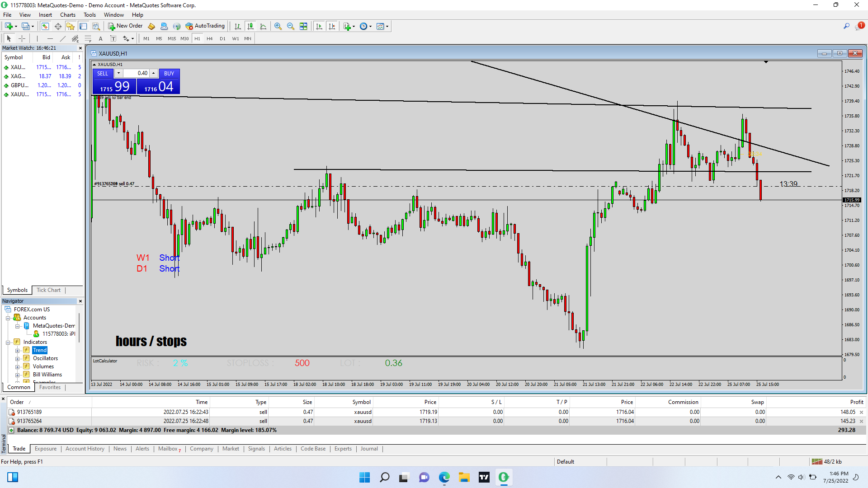Draw a horizontal line tool

click(50, 38)
